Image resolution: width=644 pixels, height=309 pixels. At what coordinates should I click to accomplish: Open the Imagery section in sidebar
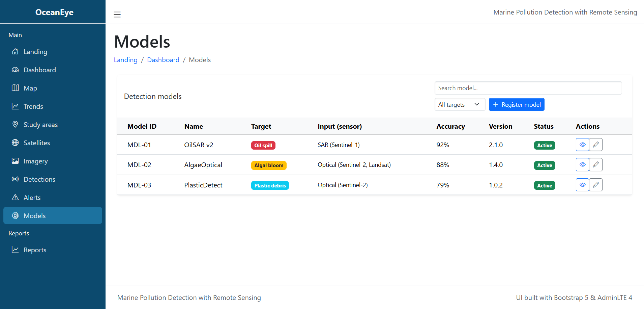tap(35, 161)
